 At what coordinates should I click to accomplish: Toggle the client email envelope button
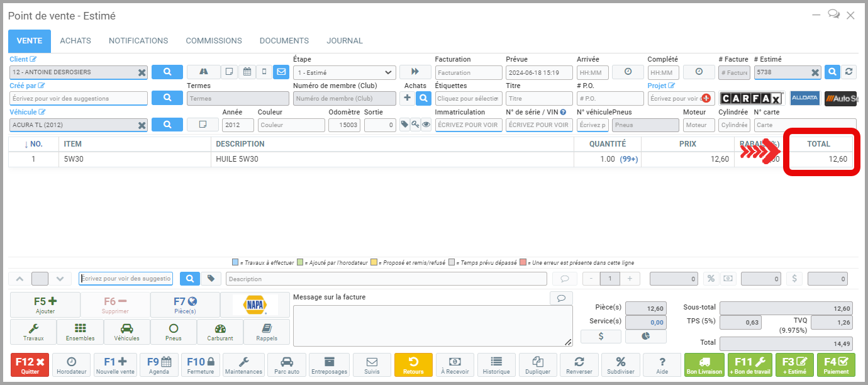pyautogui.click(x=281, y=72)
